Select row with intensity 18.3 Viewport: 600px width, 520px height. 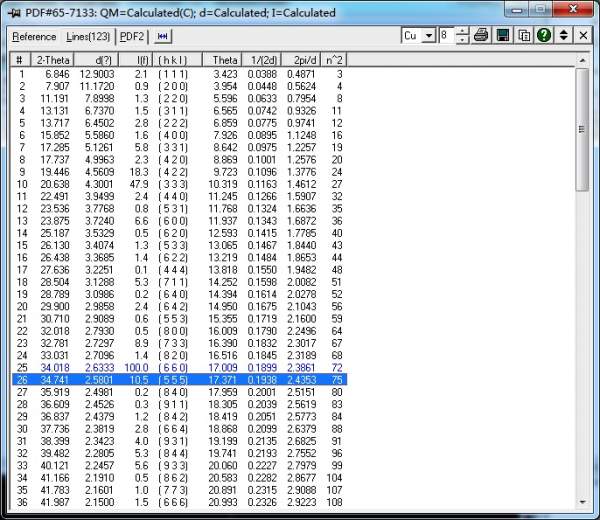[178, 172]
